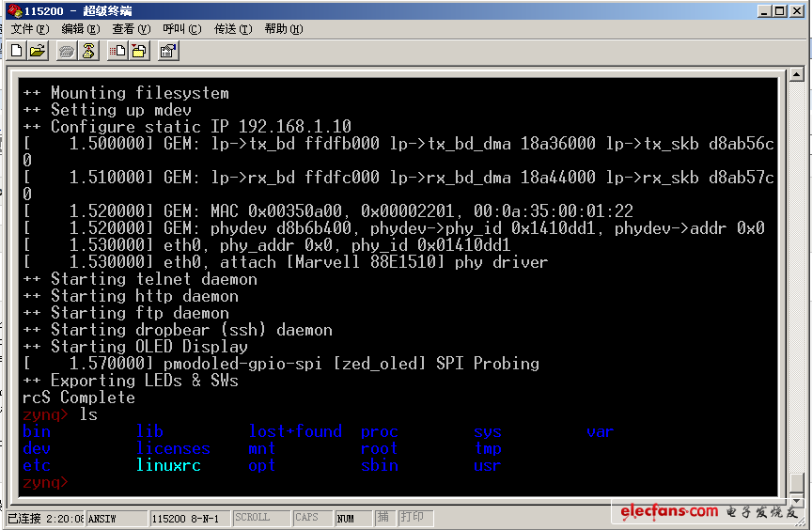Image resolution: width=812 pixels, height=530 pixels.
Task: Click the HyperTerminal title bar app icon
Action: (x=13, y=10)
